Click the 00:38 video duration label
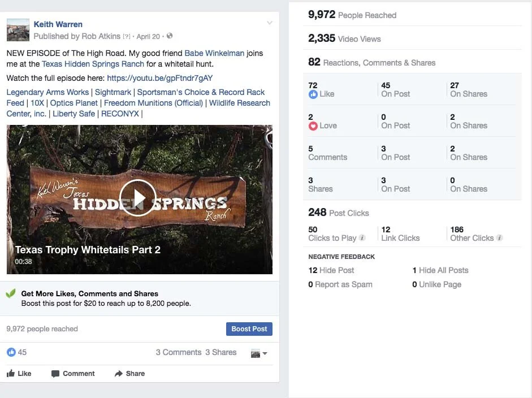 tap(23, 262)
